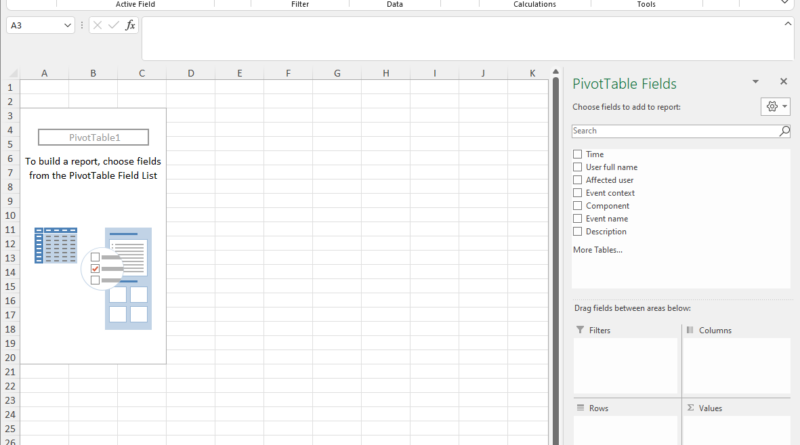Check the Description field checkbox
The width and height of the screenshot is (800, 445).
[x=578, y=231]
